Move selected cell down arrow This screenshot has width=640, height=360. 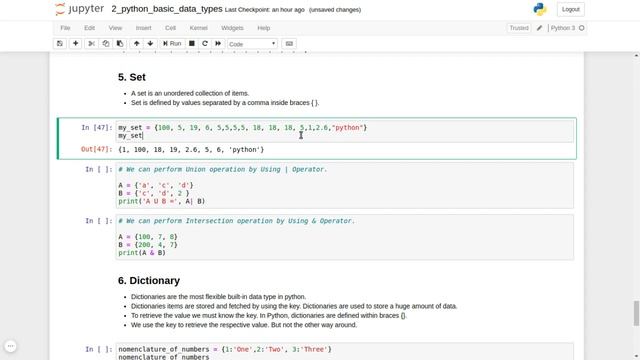(x=150, y=44)
